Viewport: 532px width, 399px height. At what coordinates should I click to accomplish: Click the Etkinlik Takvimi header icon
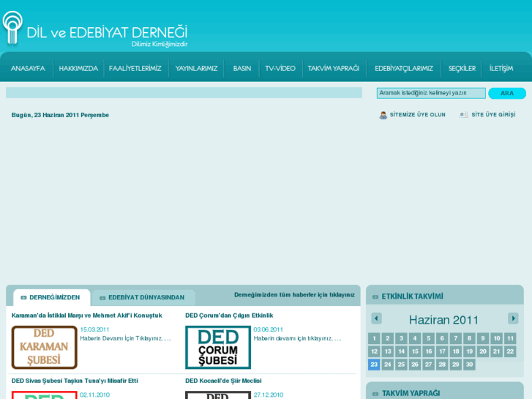click(x=375, y=297)
